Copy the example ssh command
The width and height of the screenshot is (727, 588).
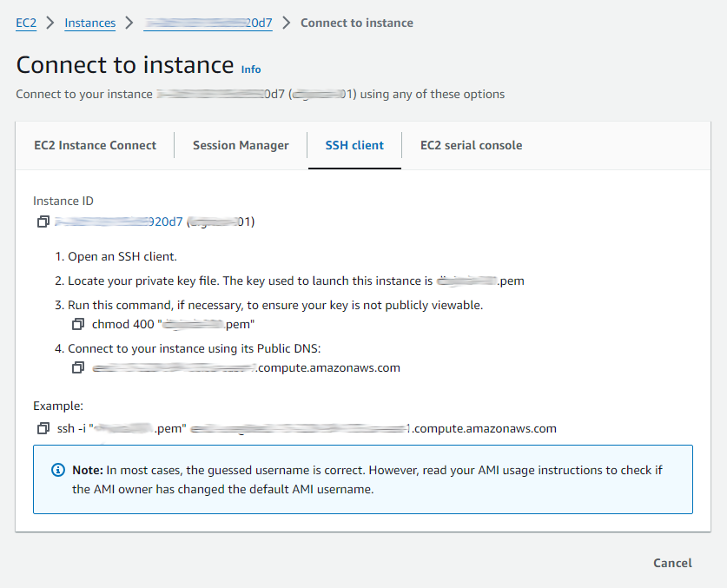[x=43, y=428]
